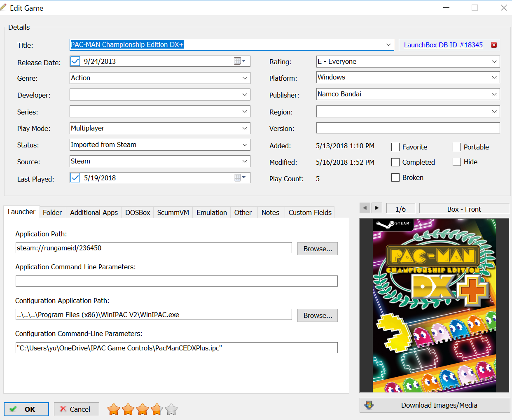
Task: Expand the Series dropdown
Action: 245,112
